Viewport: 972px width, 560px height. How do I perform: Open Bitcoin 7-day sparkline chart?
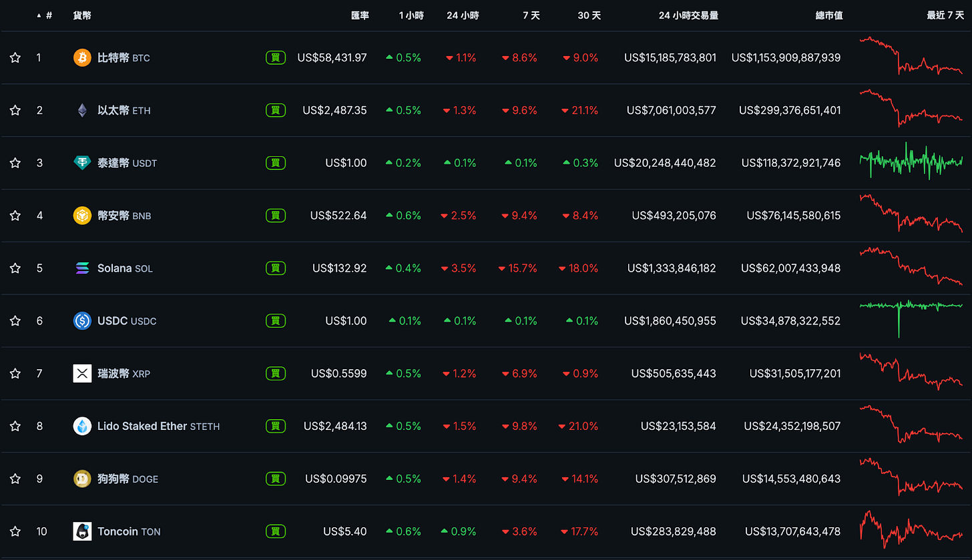click(x=911, y=56)
